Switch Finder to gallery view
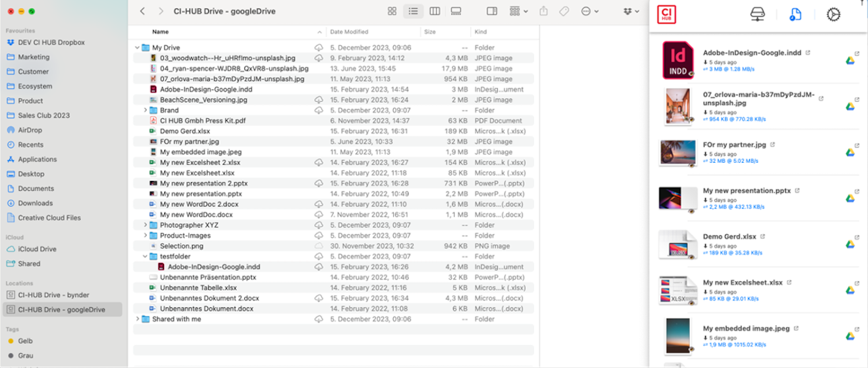 point(455,11)
